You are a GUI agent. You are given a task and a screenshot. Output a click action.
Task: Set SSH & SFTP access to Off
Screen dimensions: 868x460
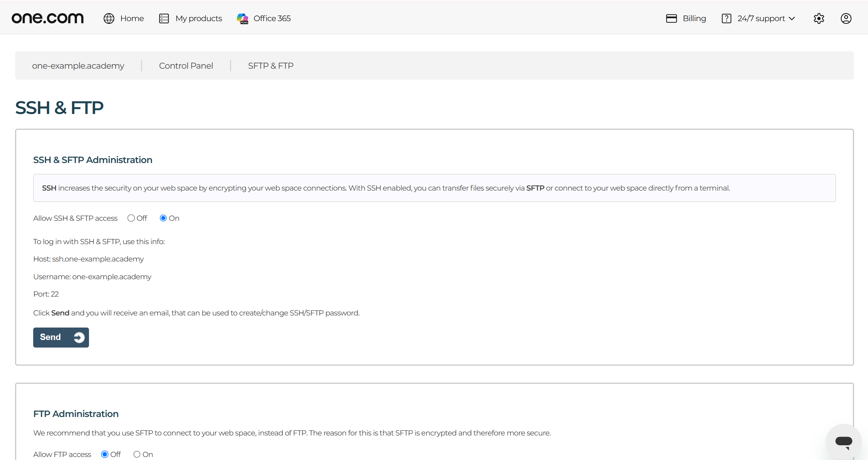131,218
